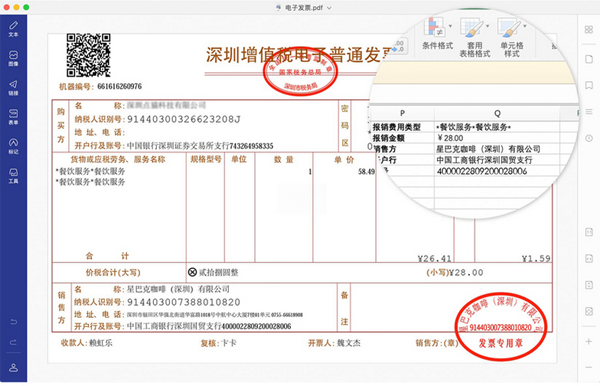Open the page icon in right panel
The height and width of the screenshot is (386, 600).
tap(589, 59)
